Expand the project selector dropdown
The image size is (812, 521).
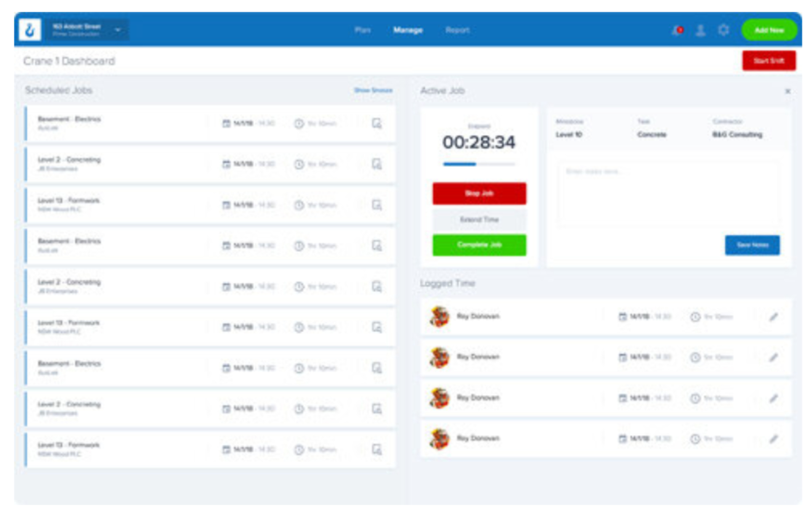click(x=118, y=30)
